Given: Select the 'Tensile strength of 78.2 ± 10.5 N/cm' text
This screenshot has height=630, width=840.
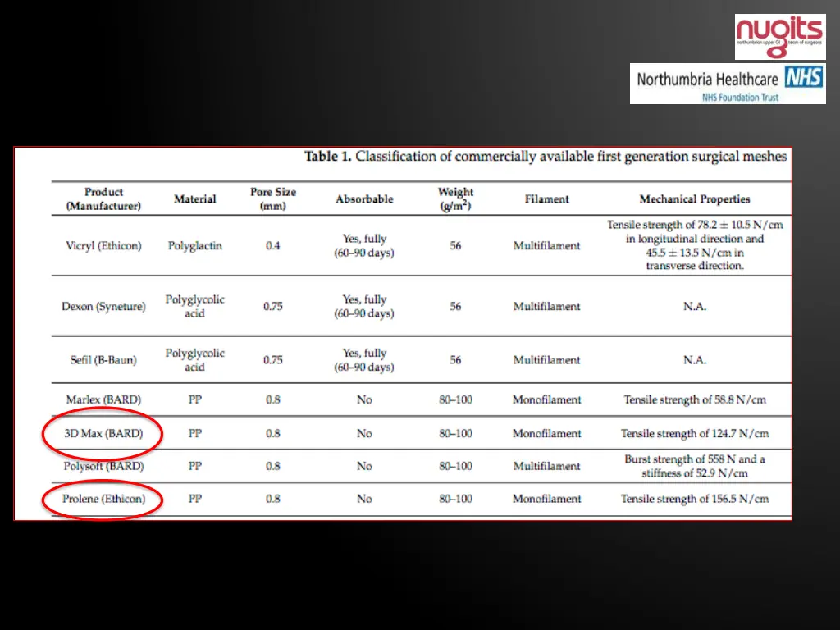Looking at the screenshot, I should pos(695,225).
